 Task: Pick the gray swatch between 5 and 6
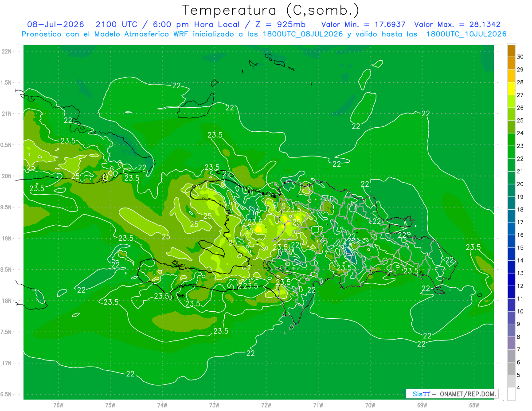click(x=511, y=369)
